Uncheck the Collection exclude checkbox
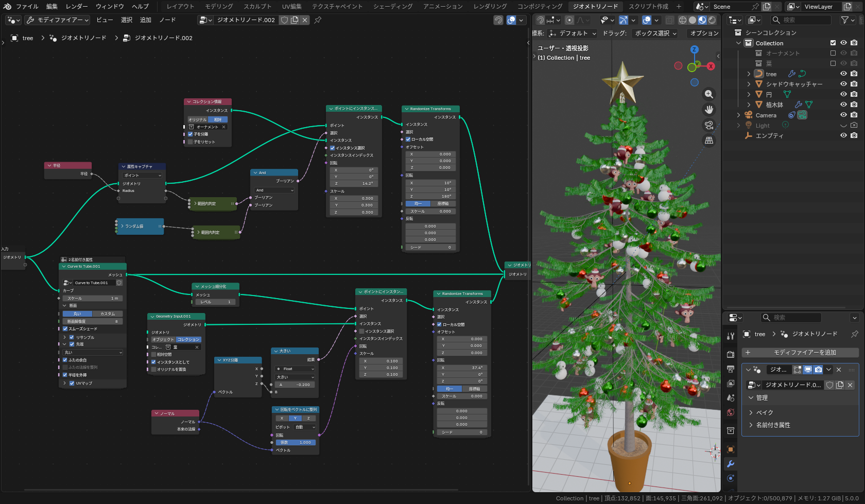865x504 pixels. point(833,43)
